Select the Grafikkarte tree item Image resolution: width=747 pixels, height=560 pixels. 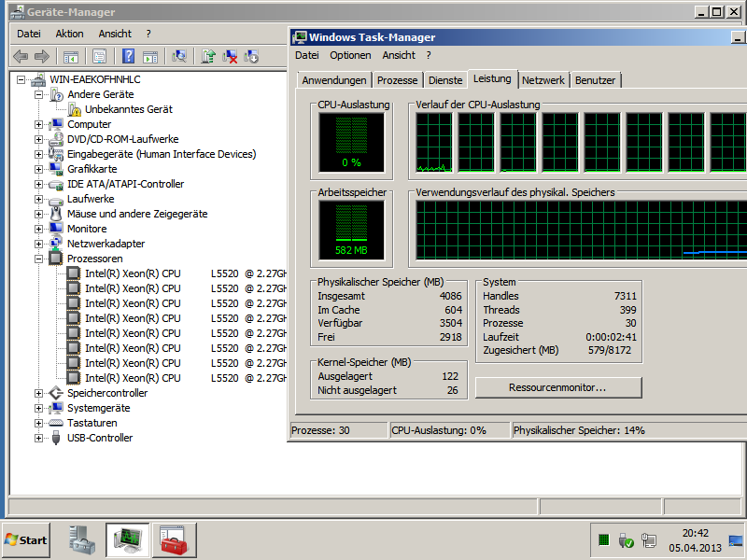click(x=92, y=169)
